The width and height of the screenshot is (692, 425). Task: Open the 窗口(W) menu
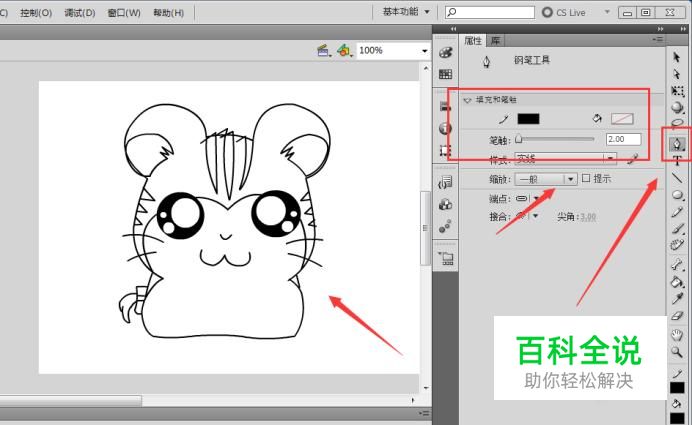(x=124, y=13)
